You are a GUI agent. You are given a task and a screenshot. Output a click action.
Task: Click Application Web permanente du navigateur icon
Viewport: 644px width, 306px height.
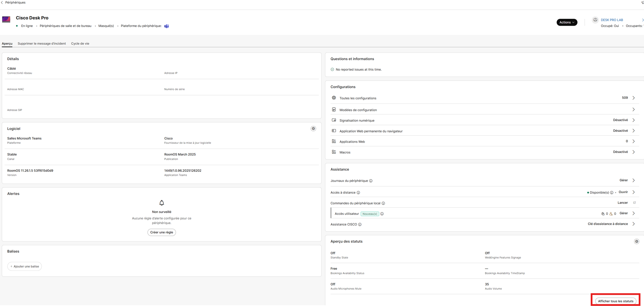click(334, 131)
